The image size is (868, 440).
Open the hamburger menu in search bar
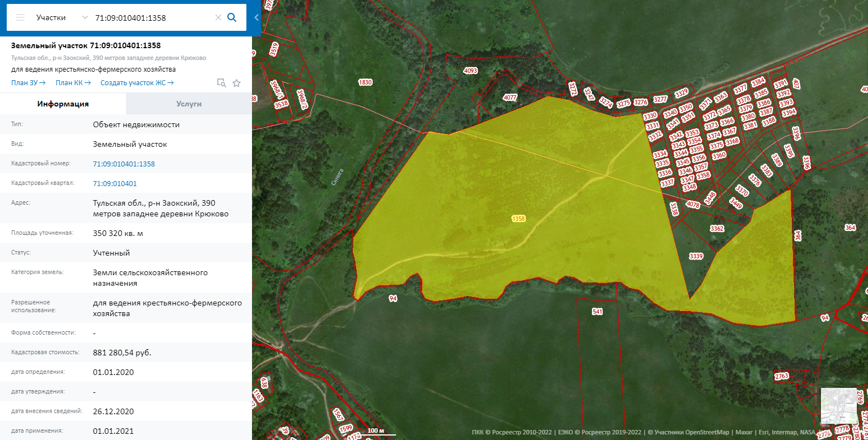click(x=20, y=17)
